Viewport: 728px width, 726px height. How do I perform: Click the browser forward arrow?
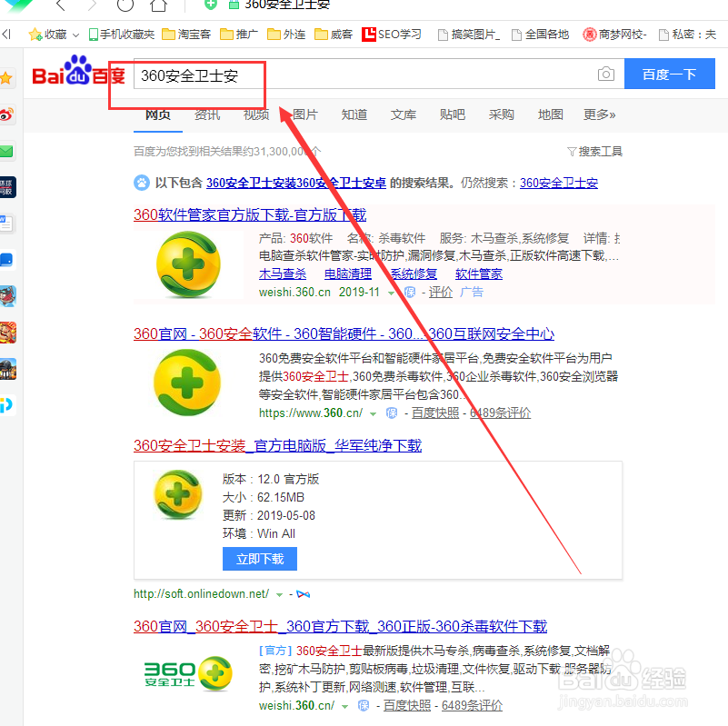tap(93, 5)
